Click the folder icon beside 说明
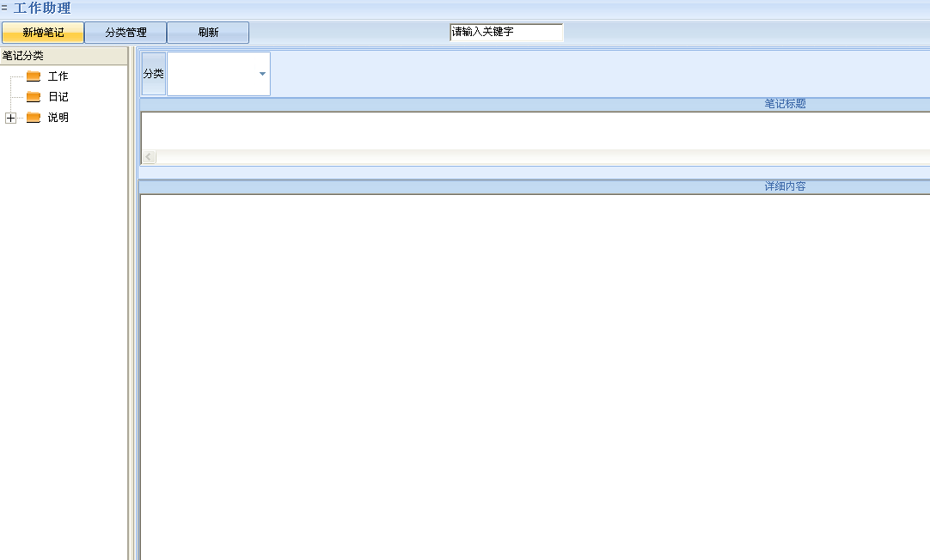This screenshot has width=930, height=560. click(x=34, y=118)
